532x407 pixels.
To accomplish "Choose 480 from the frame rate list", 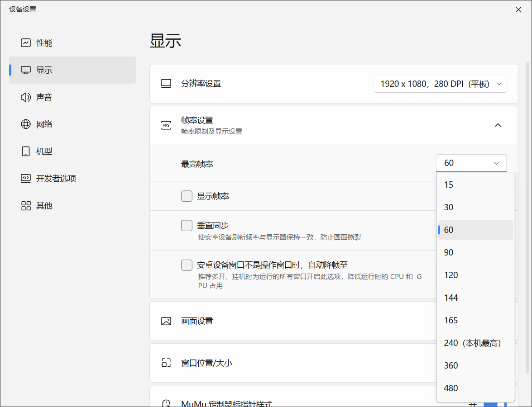I will 475,388.
